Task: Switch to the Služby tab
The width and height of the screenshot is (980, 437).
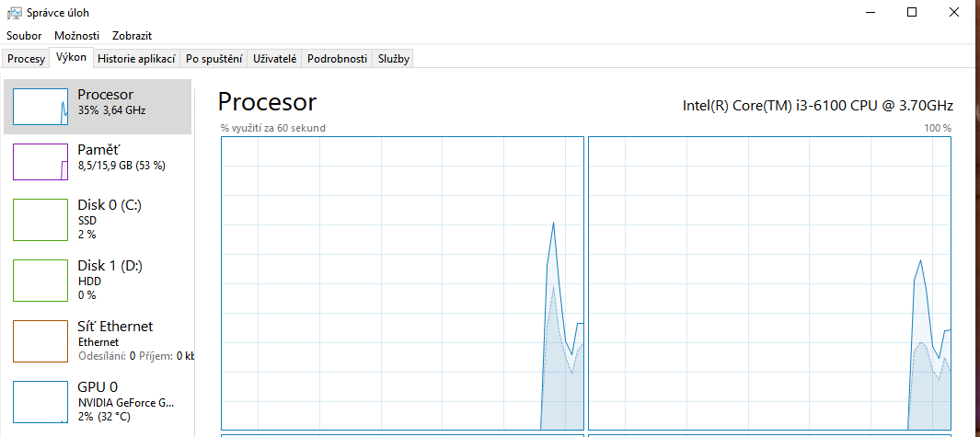Action: 394,59
